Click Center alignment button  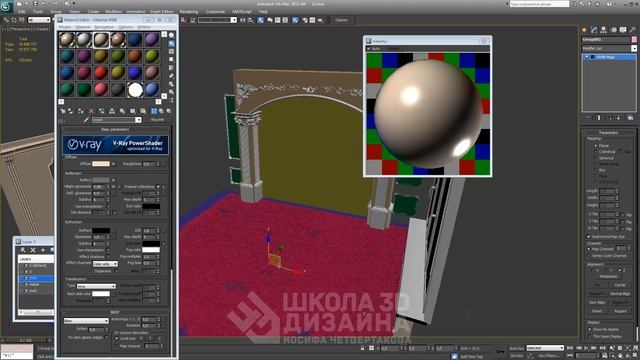620,285
